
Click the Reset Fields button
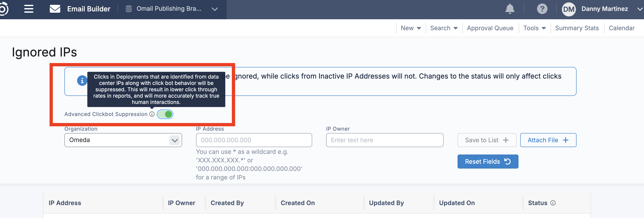[x=487, y=162]
